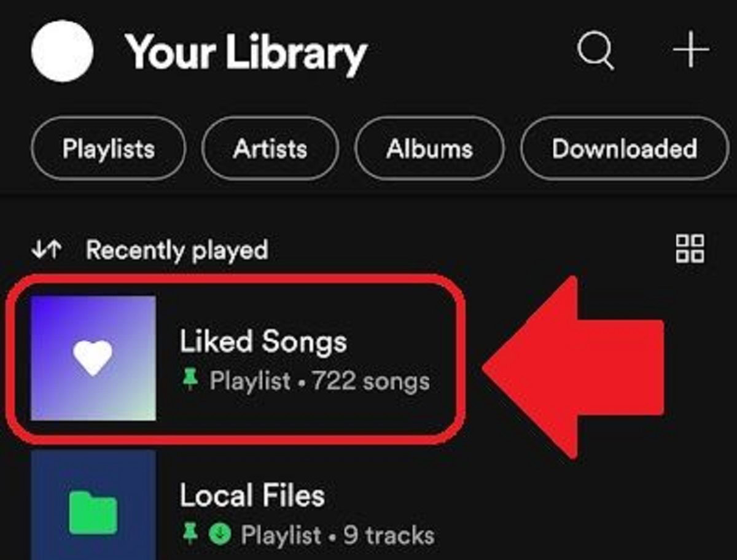The height and width of the screenshot is (560, 737).
Task: Switch to grid view layout icon
Action: click(x=690, y=249)
